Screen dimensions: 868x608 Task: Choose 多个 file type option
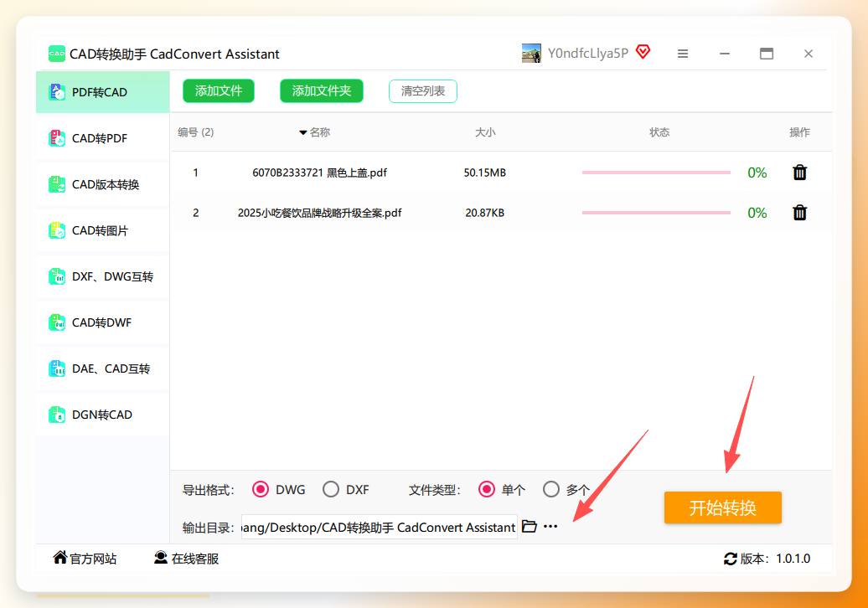click(x=550, y=490)
